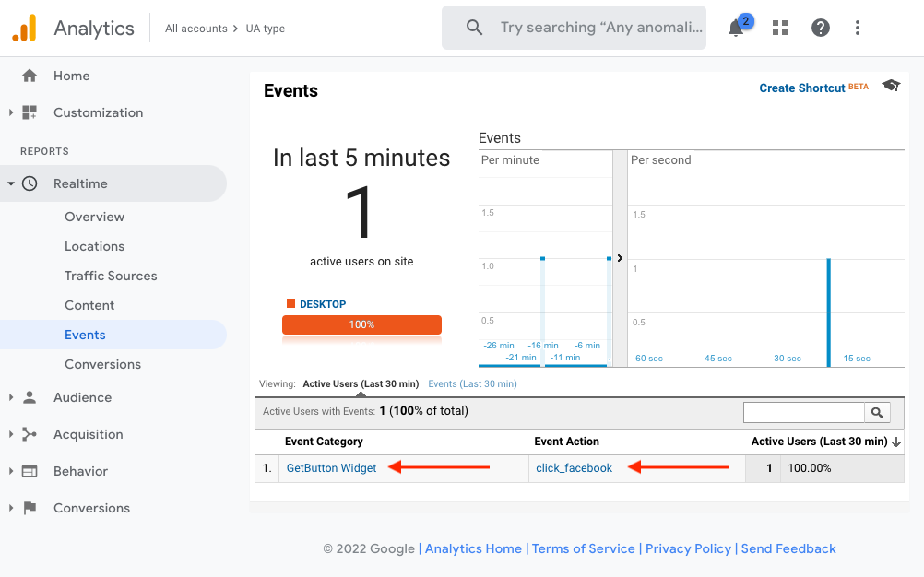Screen dimensions: 924x577
Task: Open the notifications bell icon
Action: 736,28
